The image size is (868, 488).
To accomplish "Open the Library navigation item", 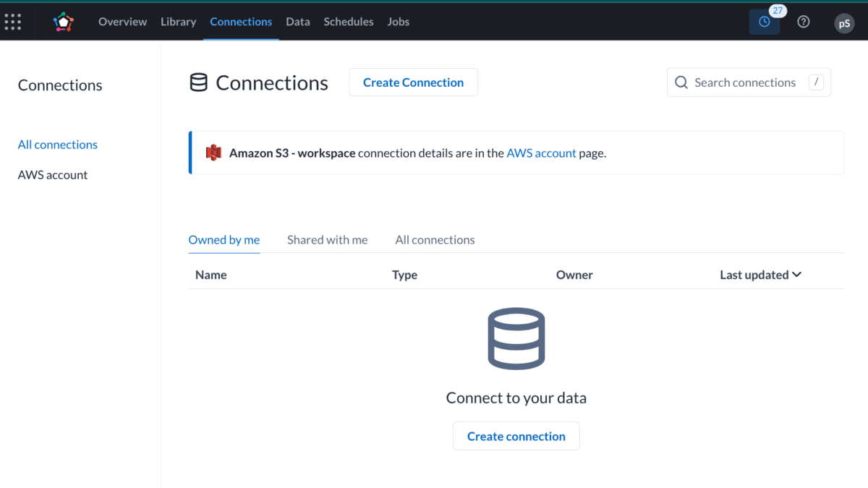I will coord(178,22).
